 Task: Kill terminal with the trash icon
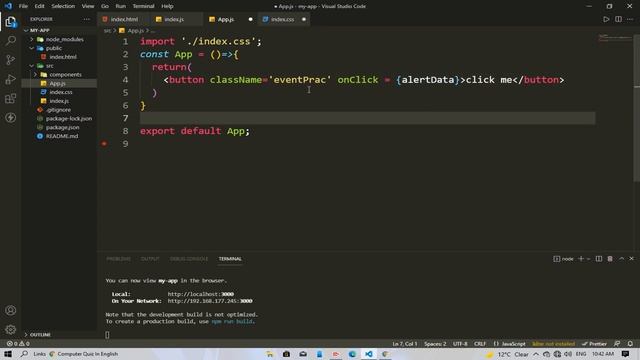pos(610,259)
